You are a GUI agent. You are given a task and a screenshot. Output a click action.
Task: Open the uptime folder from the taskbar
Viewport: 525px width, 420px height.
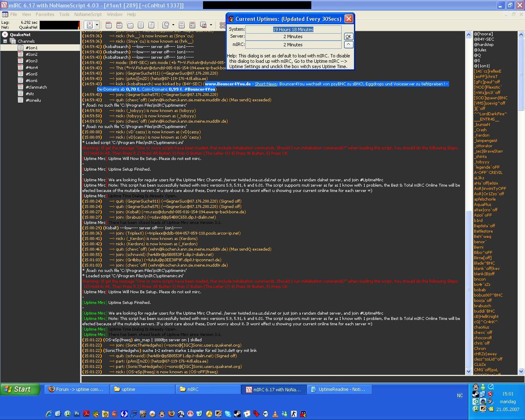pos(142,389)
